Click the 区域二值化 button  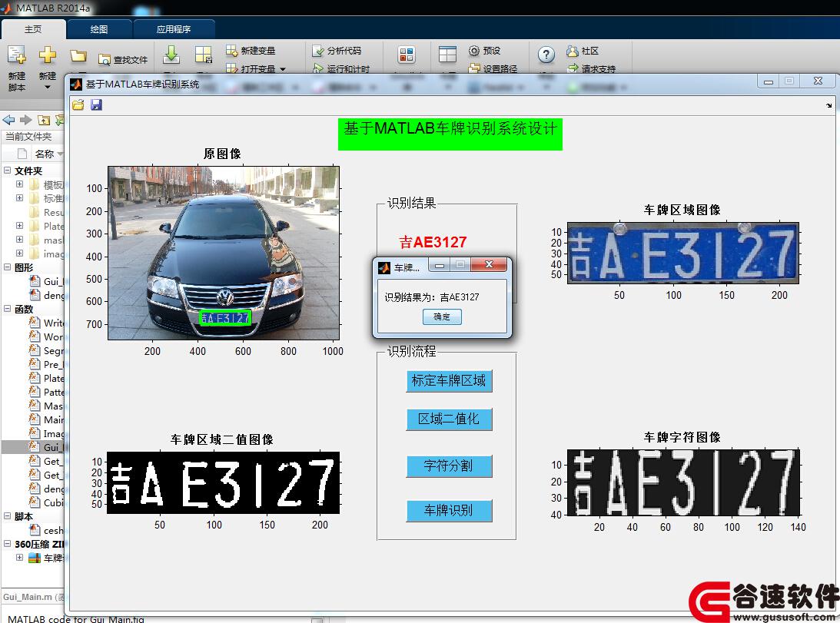tap(449, 419)
